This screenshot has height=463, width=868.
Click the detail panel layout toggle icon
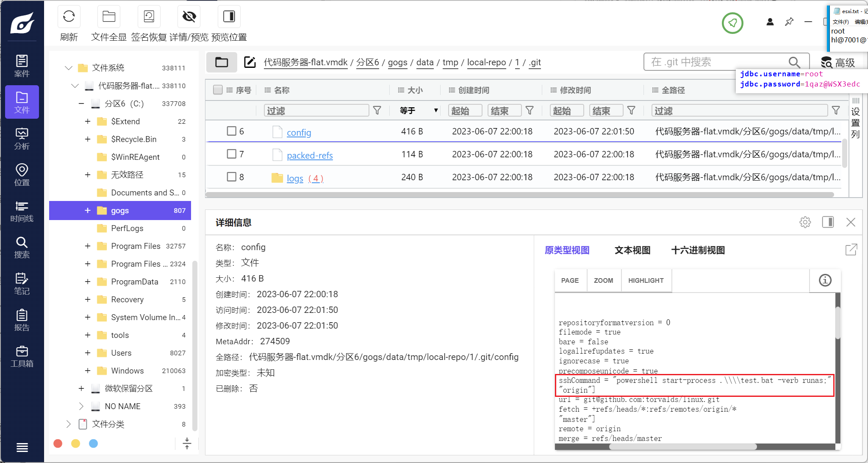coord(828,222)
